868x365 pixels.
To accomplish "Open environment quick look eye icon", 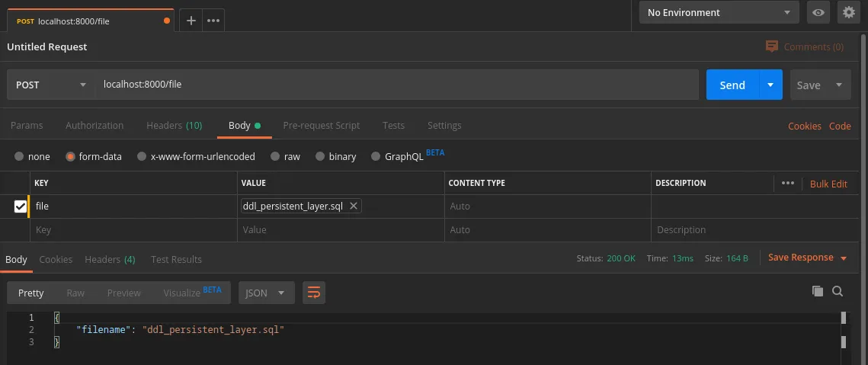I will pos(819,12).
